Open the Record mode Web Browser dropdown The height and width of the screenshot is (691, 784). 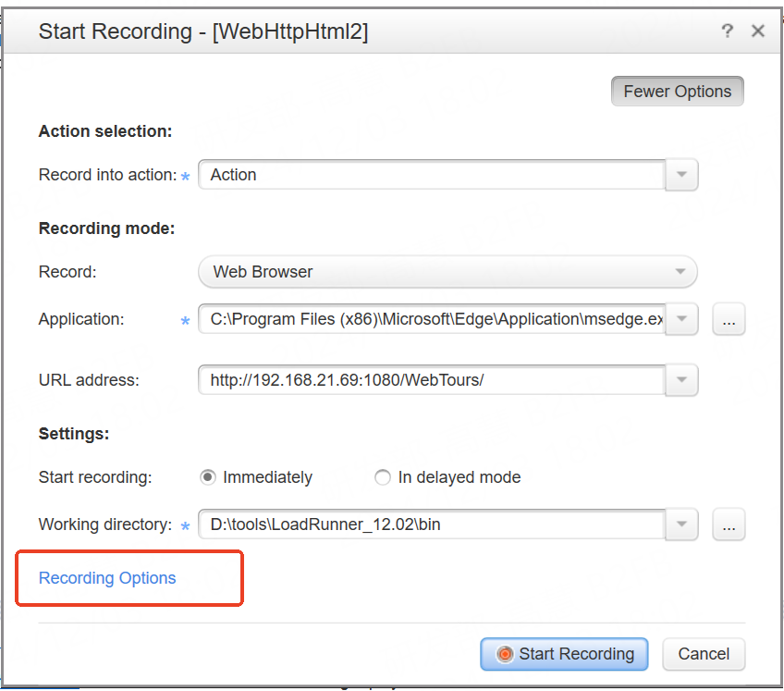447,272
